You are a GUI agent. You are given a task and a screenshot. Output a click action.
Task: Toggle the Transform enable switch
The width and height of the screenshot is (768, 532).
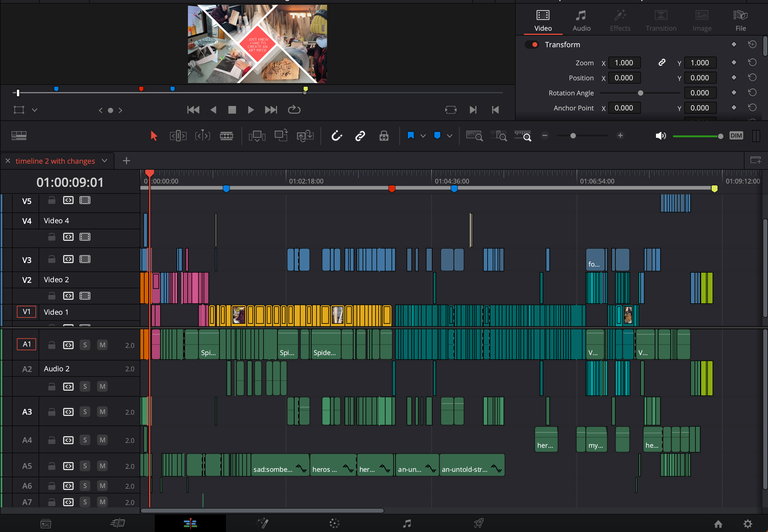532,45
